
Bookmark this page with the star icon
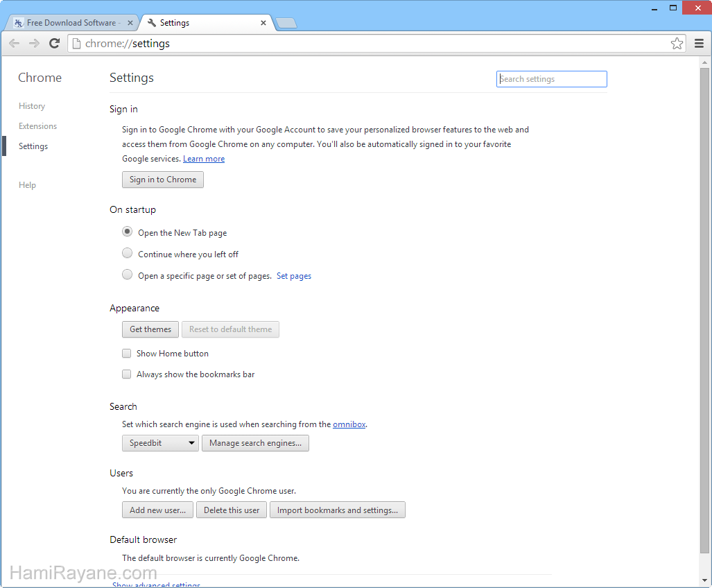point(677,44)
